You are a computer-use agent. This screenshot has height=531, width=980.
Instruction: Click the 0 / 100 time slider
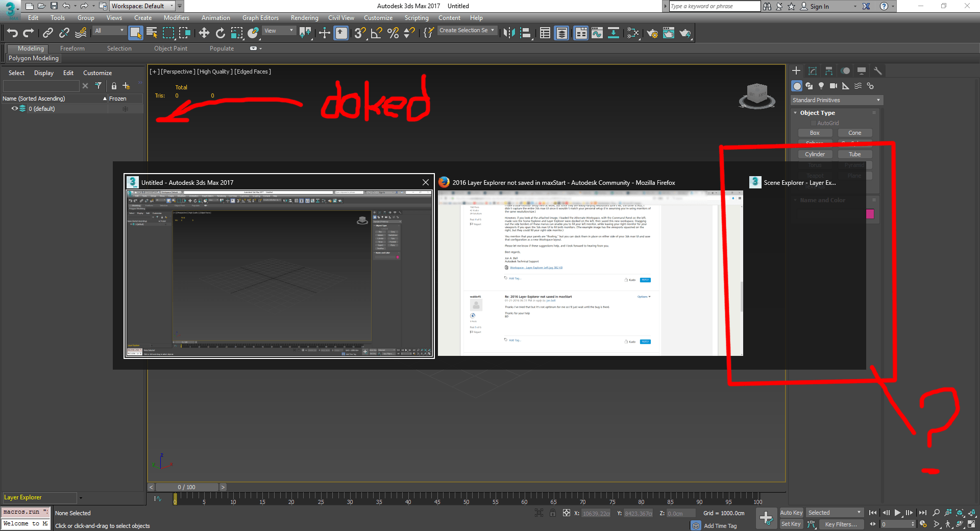coord(187,487)
